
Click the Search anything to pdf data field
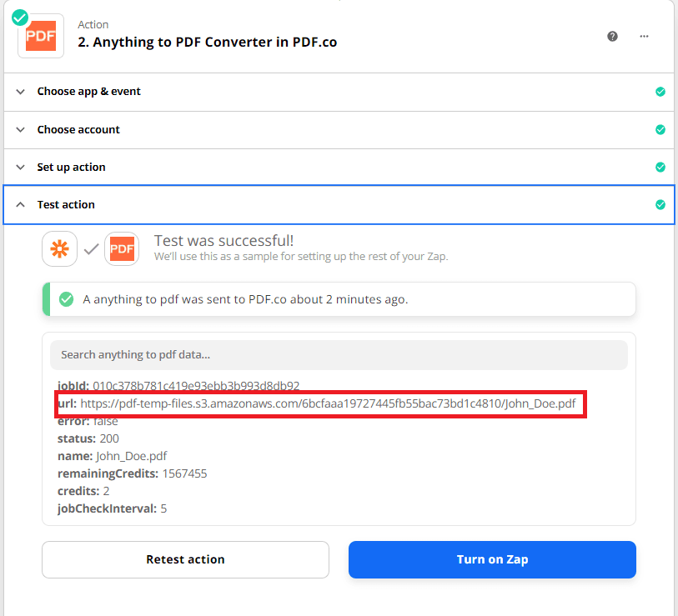339,355
